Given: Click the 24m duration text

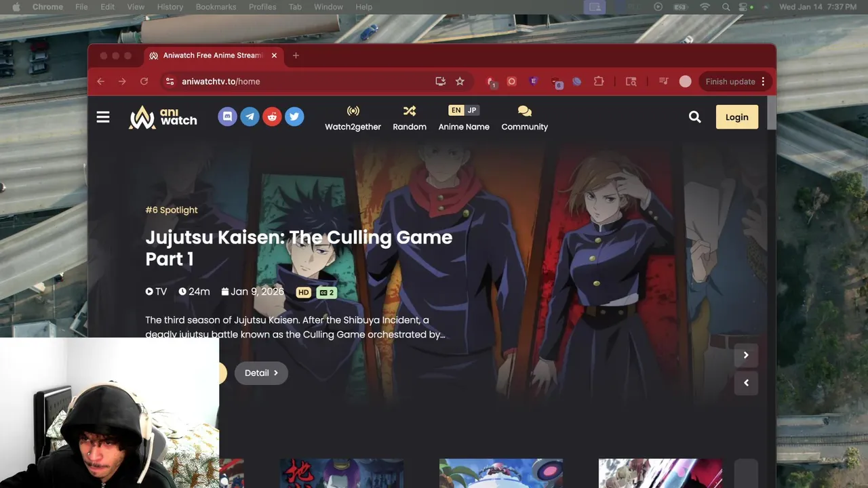Looking at the screenshot, I should [194, 291].
